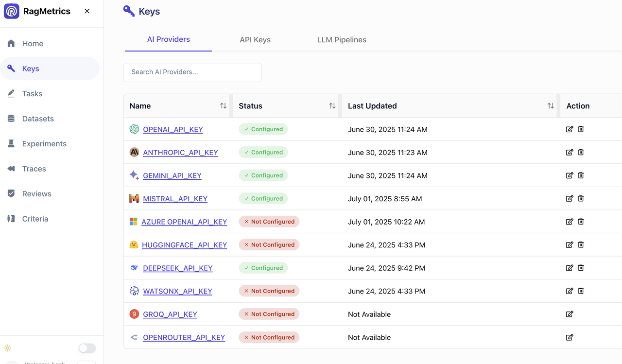Open the WATSONX_API_KEY link

(177, 291)
